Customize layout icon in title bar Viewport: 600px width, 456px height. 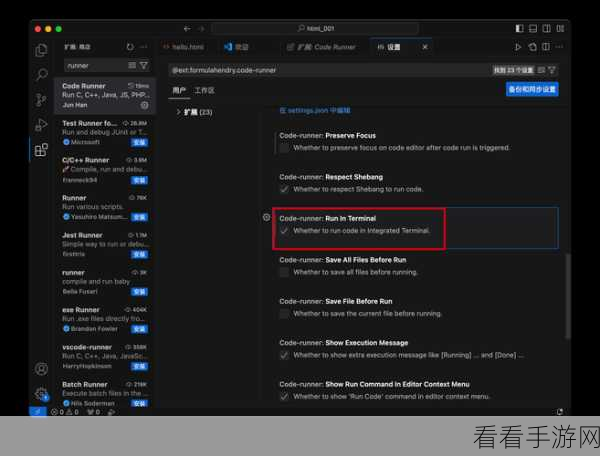pyautogui.click(x=560, y=29)
